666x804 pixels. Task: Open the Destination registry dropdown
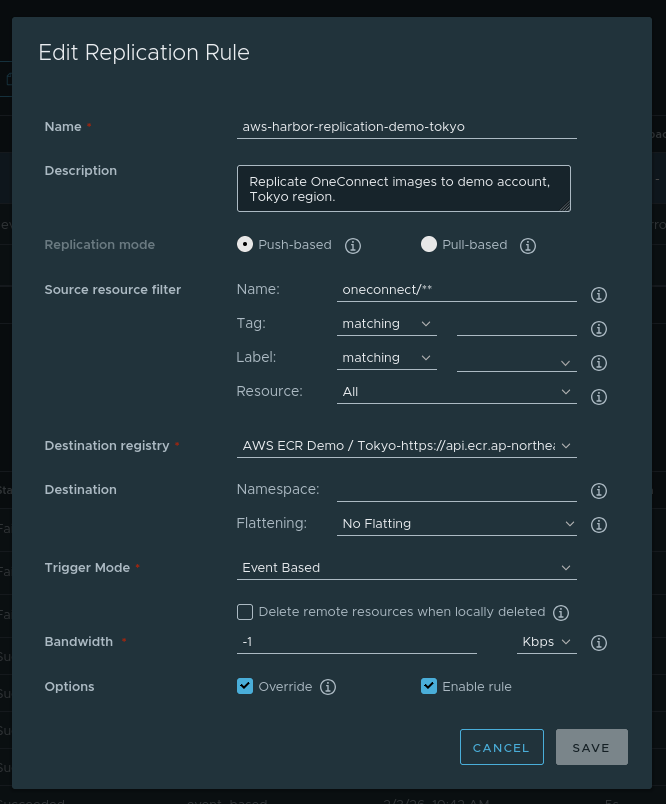[406, 445]
